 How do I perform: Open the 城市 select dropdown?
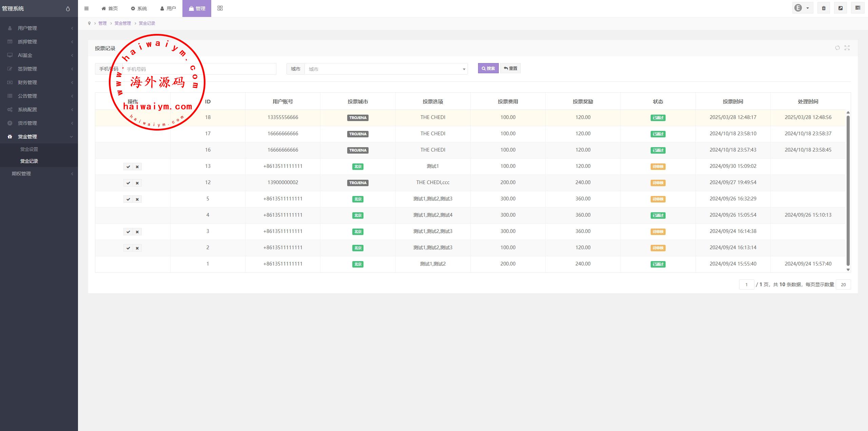[x=386, y=69]
